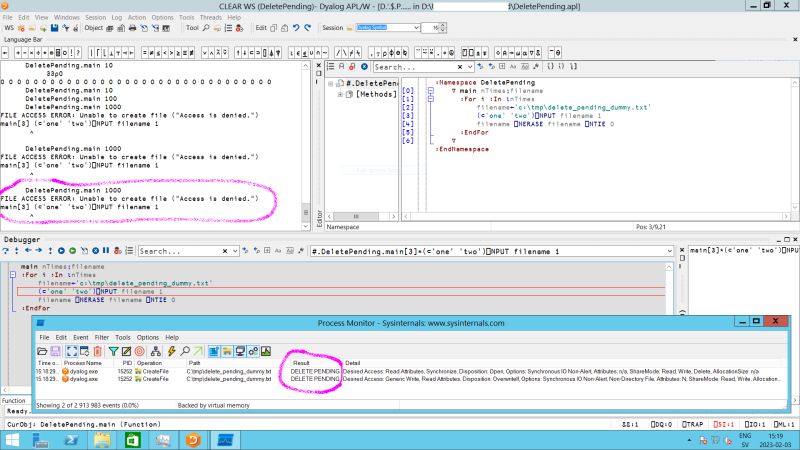800x450 pixels.
Task: Click the left-arrow assign glyph in Language Bar
Action: tap(5, 53)
